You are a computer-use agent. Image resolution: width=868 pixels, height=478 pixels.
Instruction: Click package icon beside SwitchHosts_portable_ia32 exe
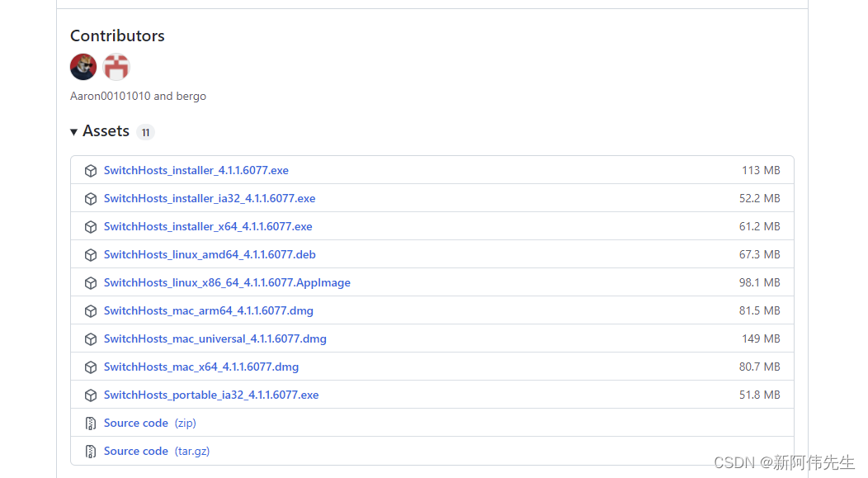pyautogui.click(x=91, y=395)
